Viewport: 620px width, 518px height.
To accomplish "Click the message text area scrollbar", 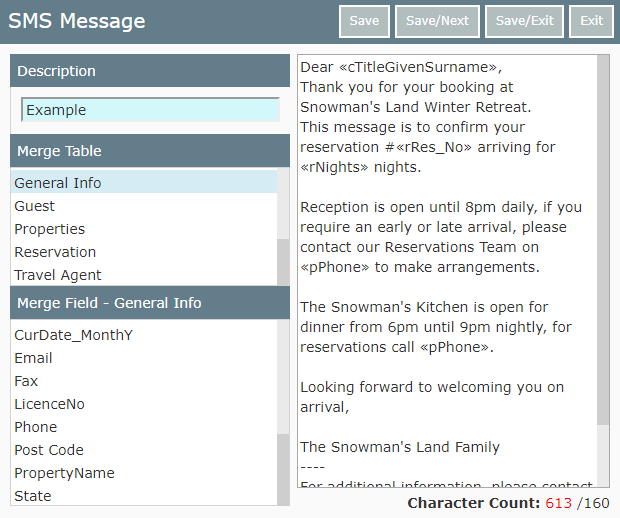I will (603, 240).
